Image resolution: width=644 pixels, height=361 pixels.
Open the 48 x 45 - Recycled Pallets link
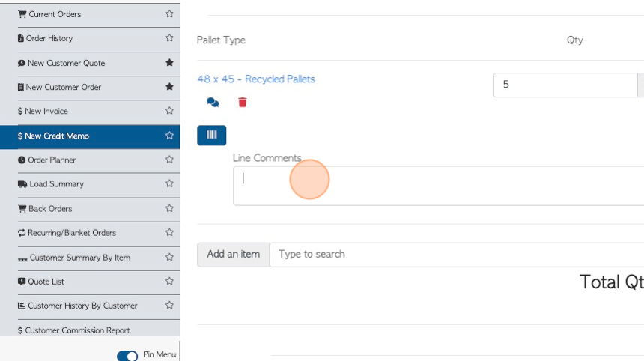256,79
